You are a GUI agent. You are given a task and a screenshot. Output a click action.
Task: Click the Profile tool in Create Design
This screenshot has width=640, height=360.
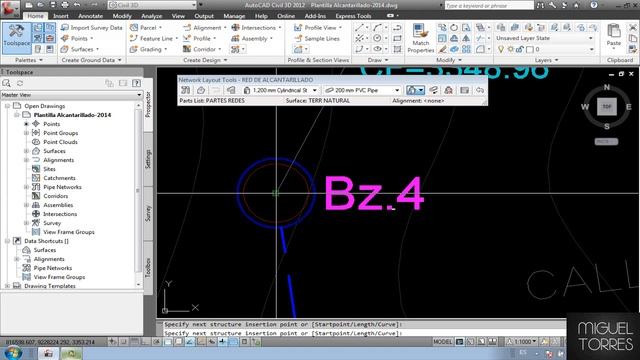pyautogui.click(x=198, y=38)
